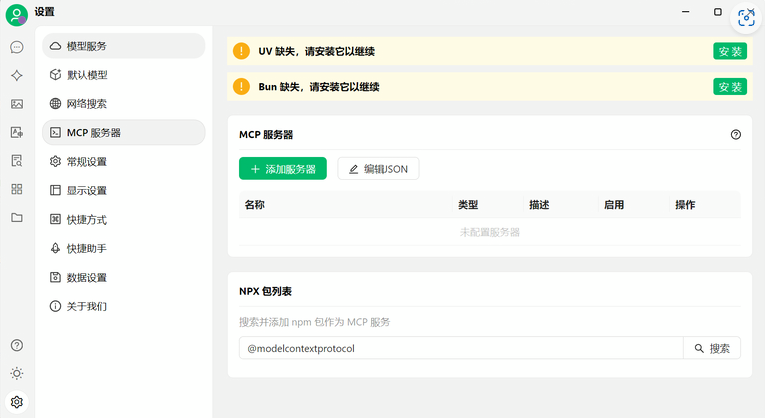Click the NPX 包列表 heading

point(265,291)
